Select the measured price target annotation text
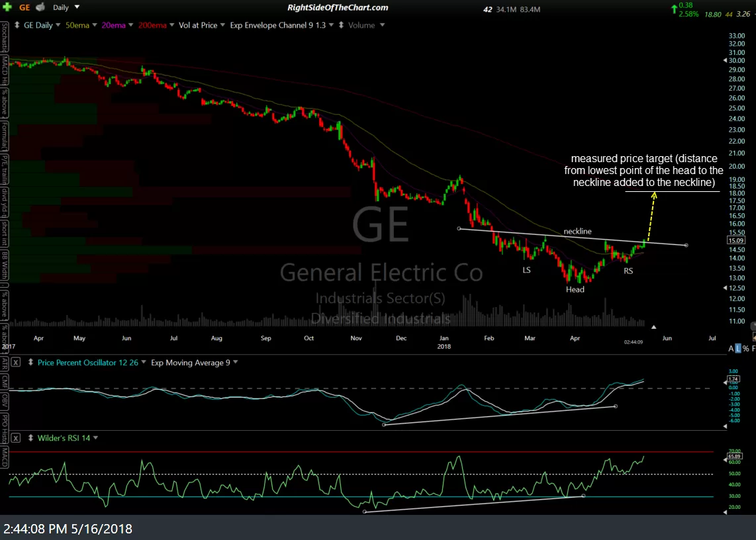Image resolution: width=756 pixels, height=540 pixels. 644,170
